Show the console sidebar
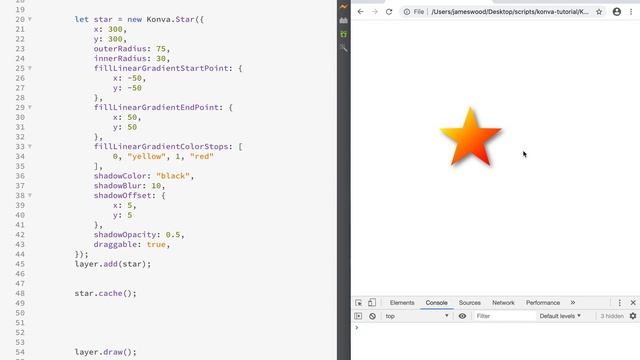The image size is (640, 360). click(358, 316)
